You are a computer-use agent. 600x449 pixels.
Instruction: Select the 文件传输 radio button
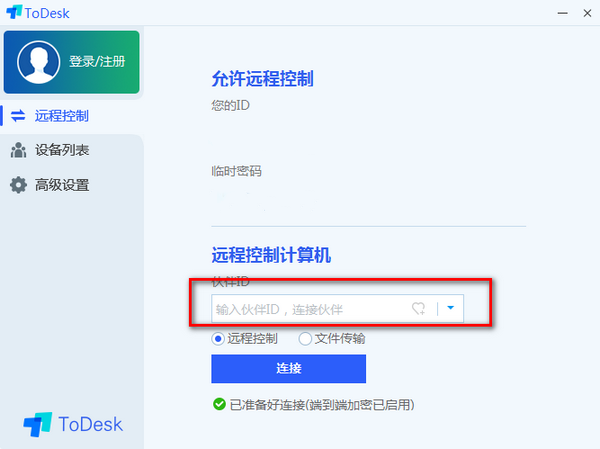pos(305,339)
